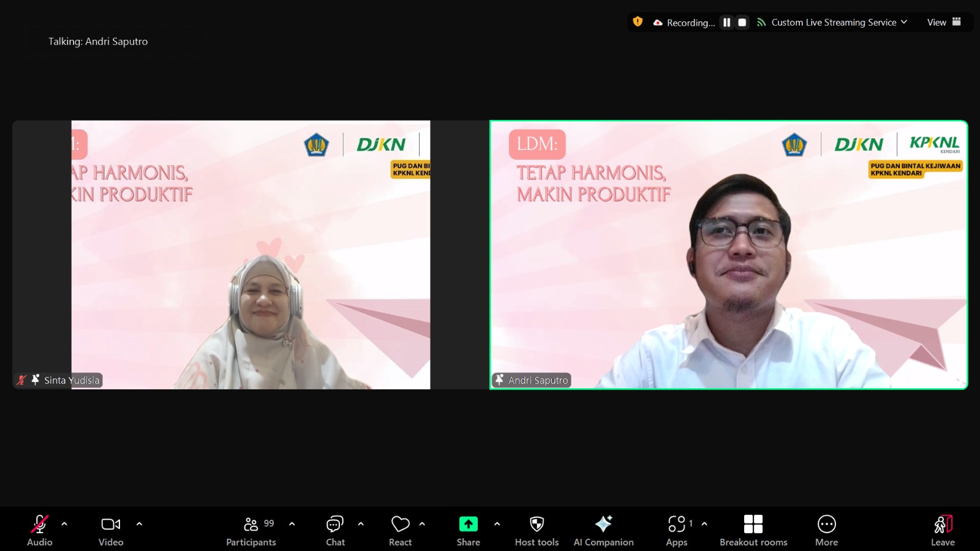The width and height of the screenshot is (980, 551).
Task: Expand video options chevron next to Video
Action: [x=139, y=524]
